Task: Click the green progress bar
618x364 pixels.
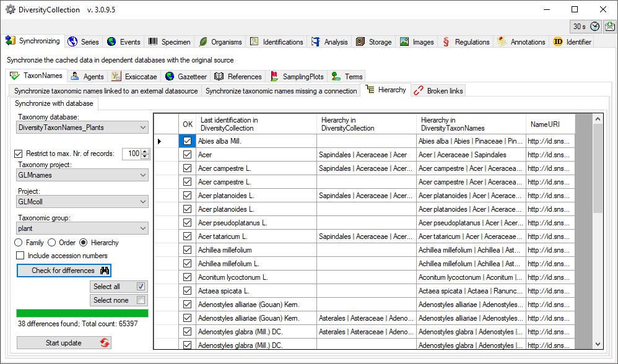Action: 82,313
